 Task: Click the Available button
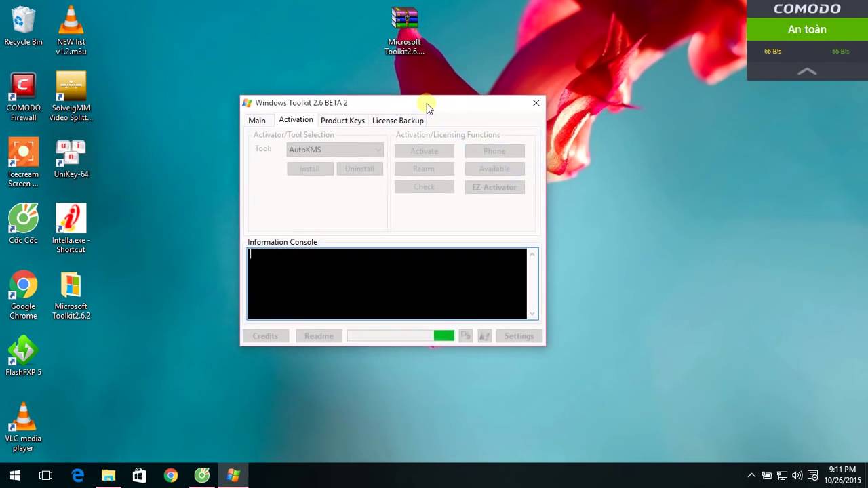click(494, 169)
